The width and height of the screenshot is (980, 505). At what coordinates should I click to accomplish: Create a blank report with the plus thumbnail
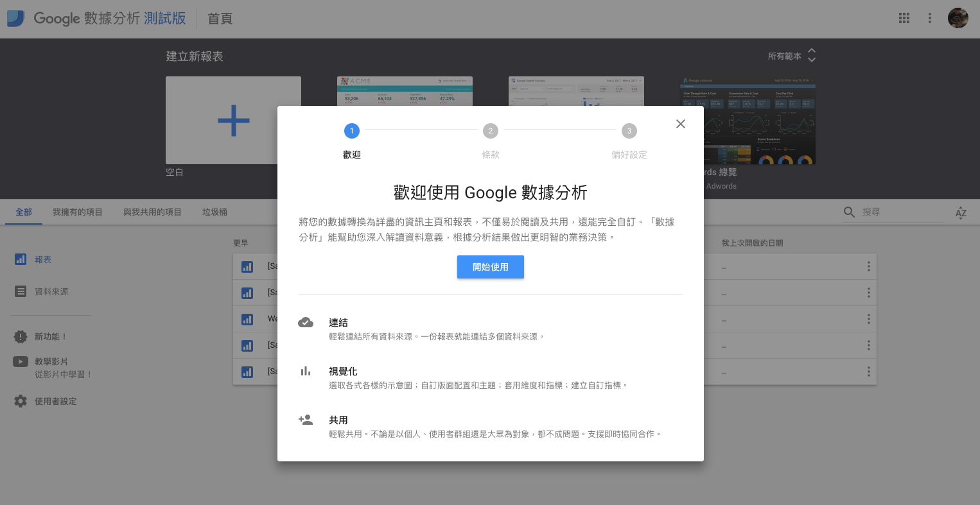[233, 120]
